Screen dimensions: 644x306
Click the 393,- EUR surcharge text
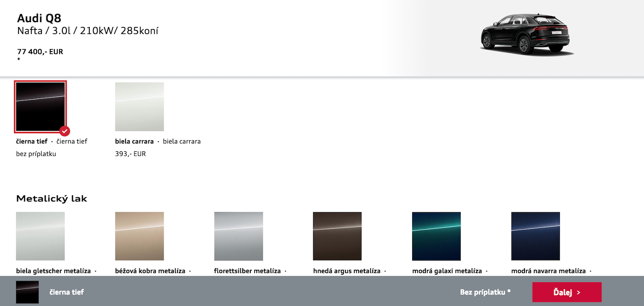click(130, 154)
